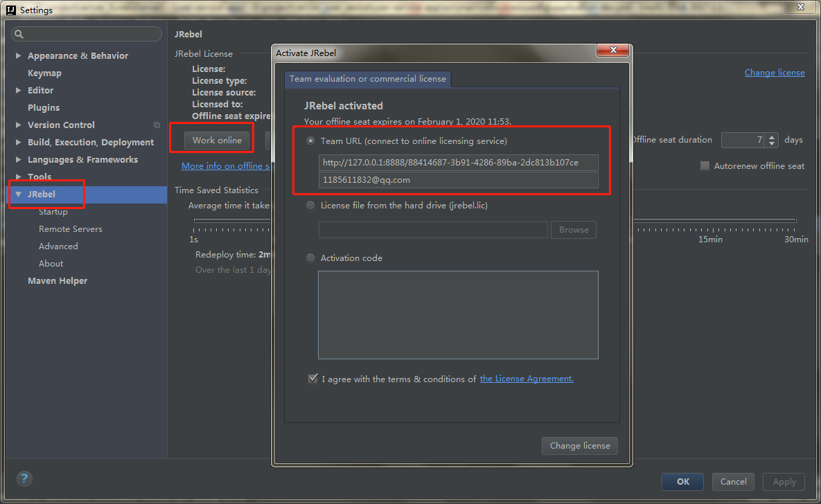Screen dimensions: 821x504
Task: Open More info on offline seats link
Action: (226, 166)
